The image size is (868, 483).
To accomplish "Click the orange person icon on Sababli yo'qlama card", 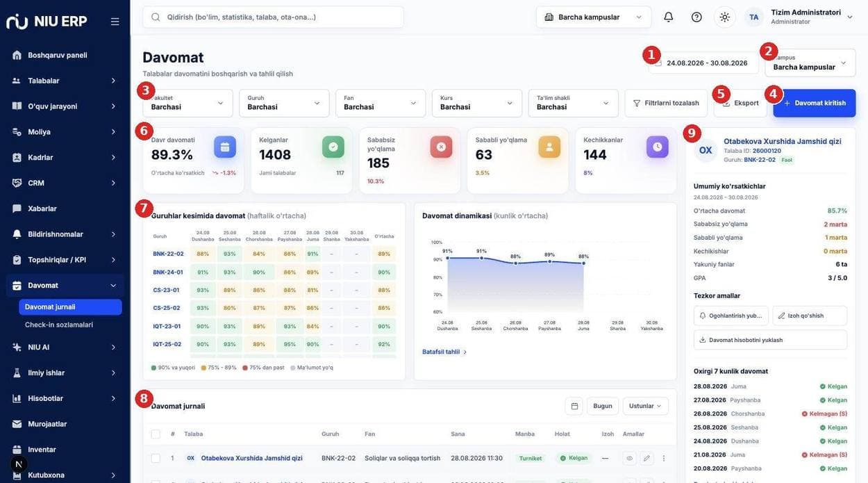I will 549,147.
